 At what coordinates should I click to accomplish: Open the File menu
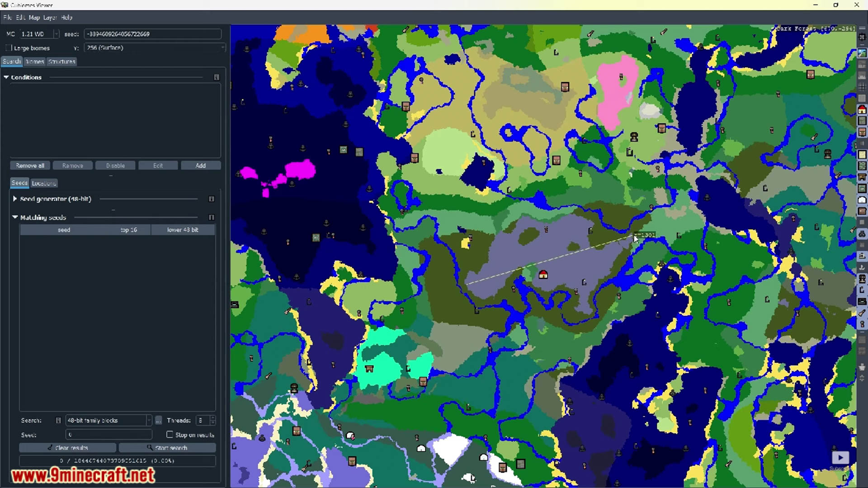[x=8, y=18]
